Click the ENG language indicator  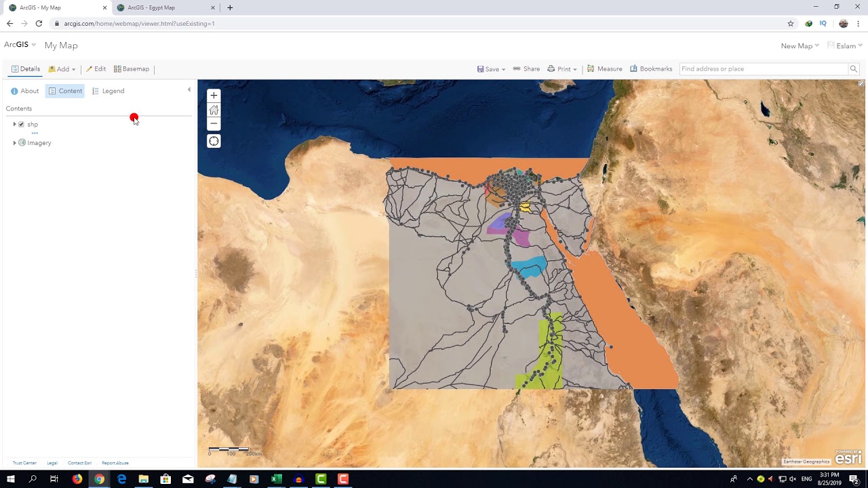click(x=807, y=479)
